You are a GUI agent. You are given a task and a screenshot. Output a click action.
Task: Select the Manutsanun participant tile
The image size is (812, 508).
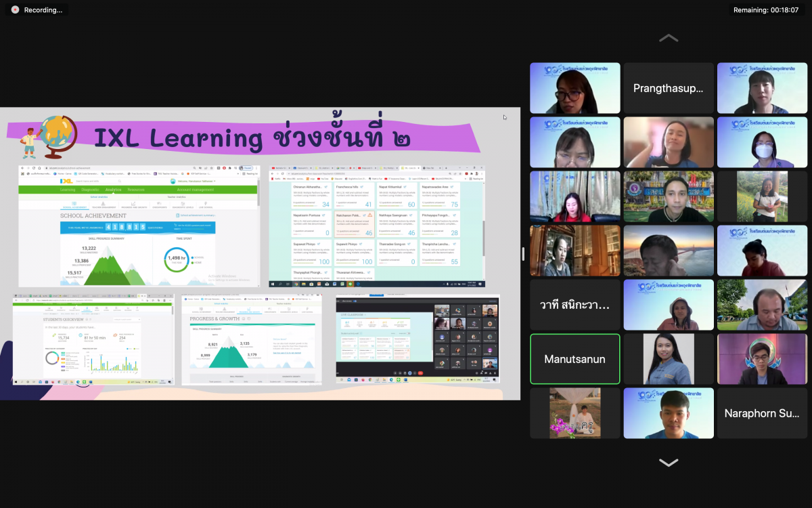(574, 359)
